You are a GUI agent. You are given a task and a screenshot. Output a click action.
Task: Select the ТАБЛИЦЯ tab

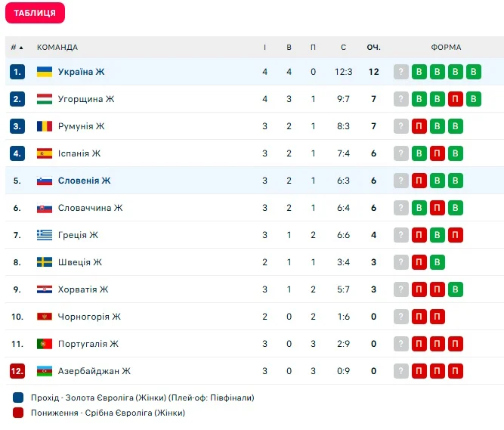click(35, 13)
